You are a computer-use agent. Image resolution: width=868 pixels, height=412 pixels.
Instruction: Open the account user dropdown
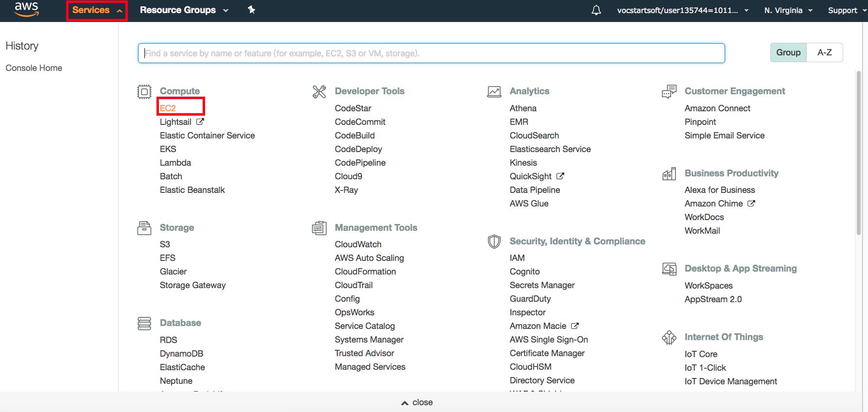click(x=683, y=10)
